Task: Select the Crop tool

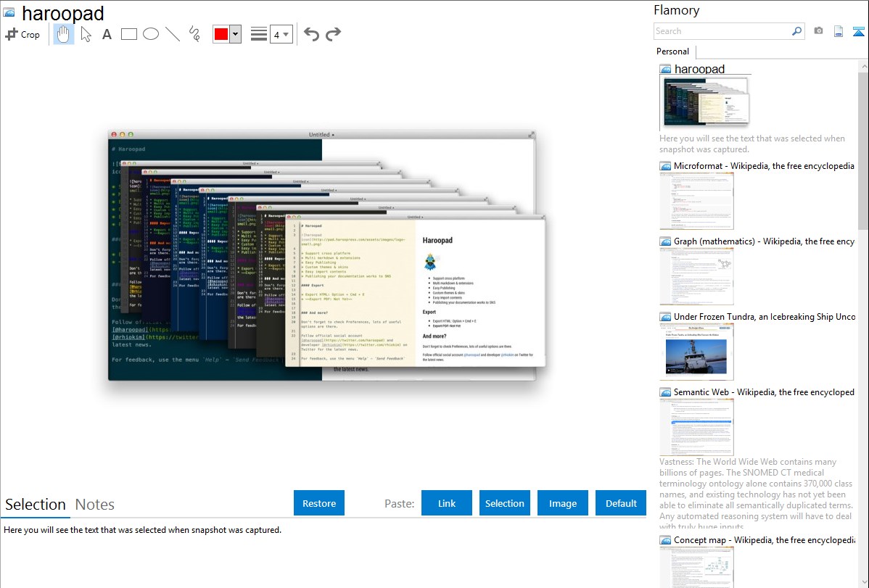Action: pyautogui.click(x=22, y=34)
